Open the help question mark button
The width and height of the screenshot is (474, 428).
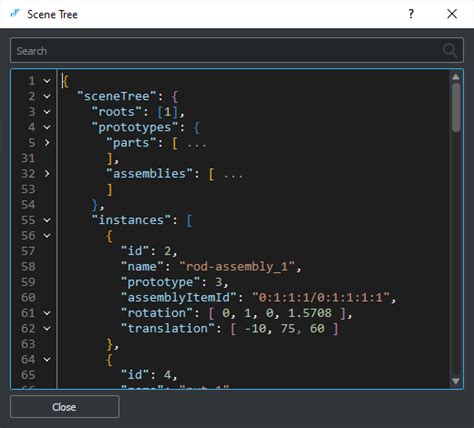[x=411, y=14]
